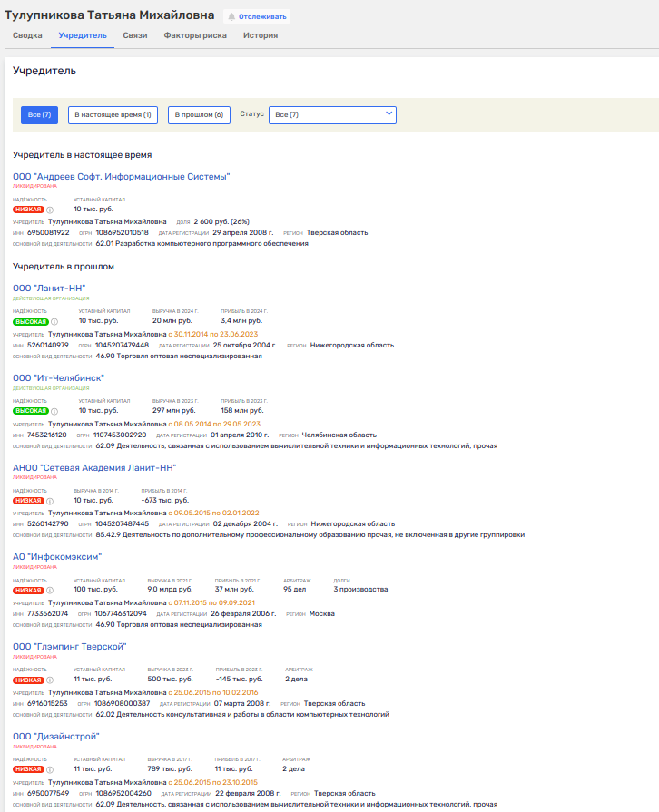Image resolution: width=659 pixels, height=812 pixels.
Task: Click Челябинская область region text
Action: pos(339,435)
